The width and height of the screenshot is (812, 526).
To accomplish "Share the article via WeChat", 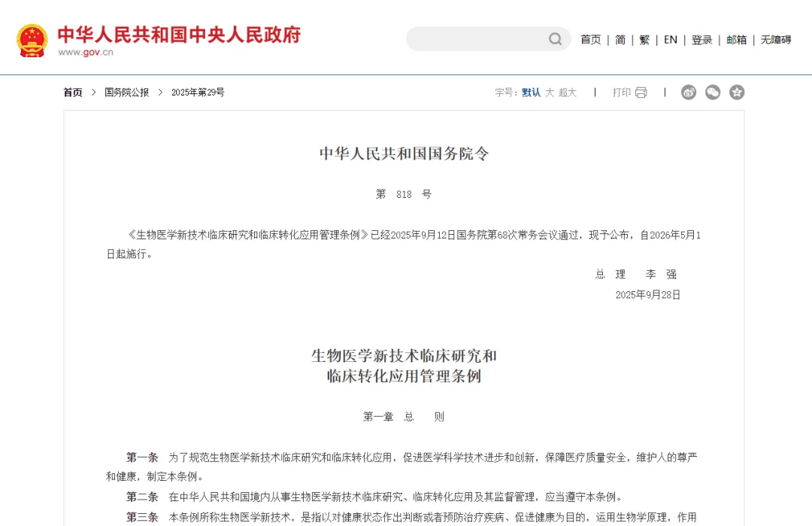I will click(713, 92).
